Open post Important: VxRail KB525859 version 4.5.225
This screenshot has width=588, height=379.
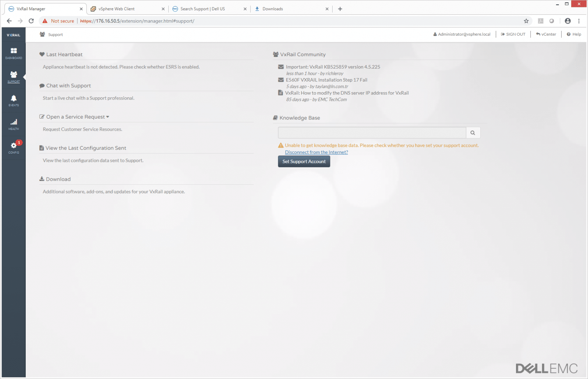333,67
